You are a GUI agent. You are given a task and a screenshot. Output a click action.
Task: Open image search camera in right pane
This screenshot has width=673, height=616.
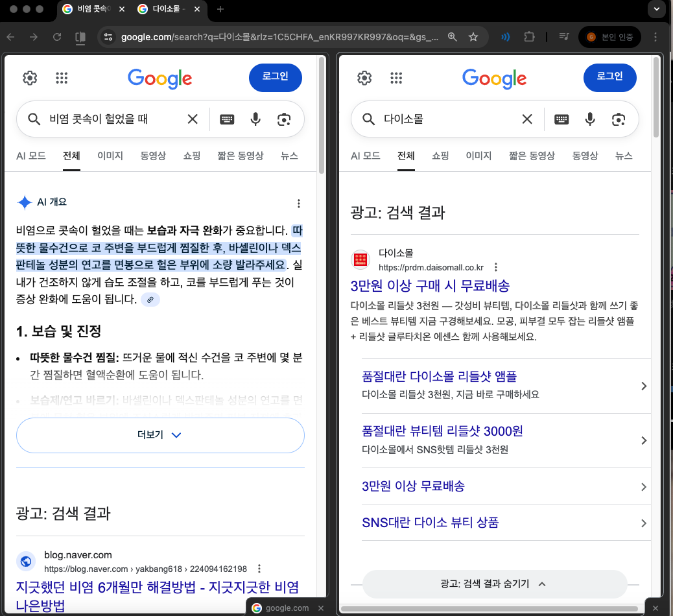point(619,119)
